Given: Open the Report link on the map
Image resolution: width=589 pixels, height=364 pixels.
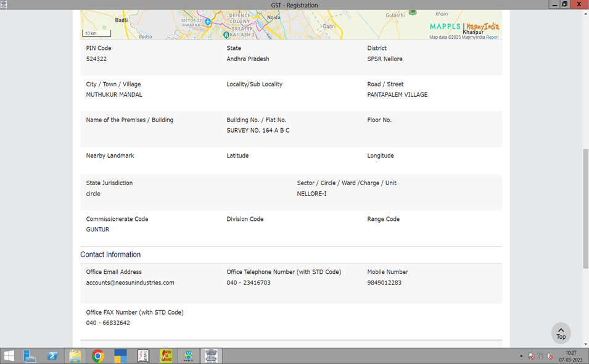Looking at the screenshot, I should tap(492, 37).
